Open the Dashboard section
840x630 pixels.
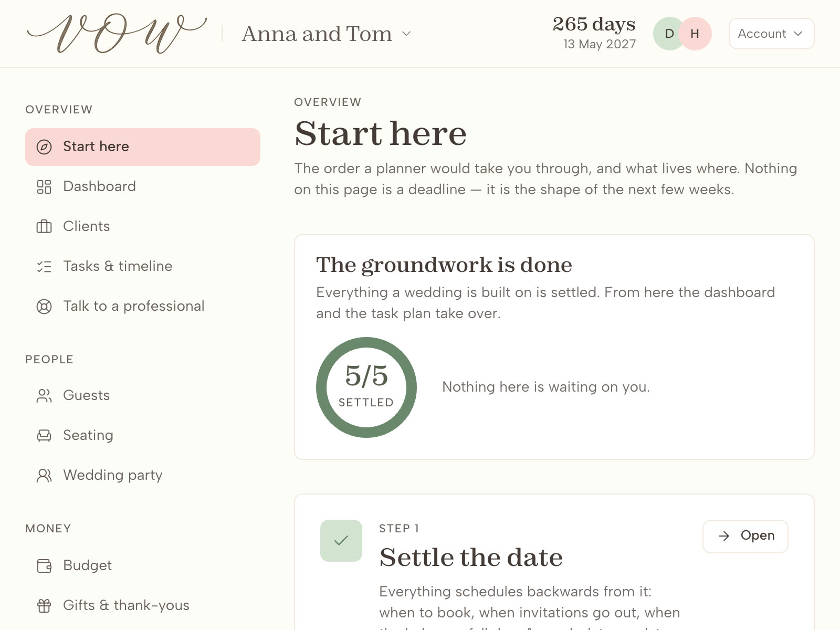[143, 187]
